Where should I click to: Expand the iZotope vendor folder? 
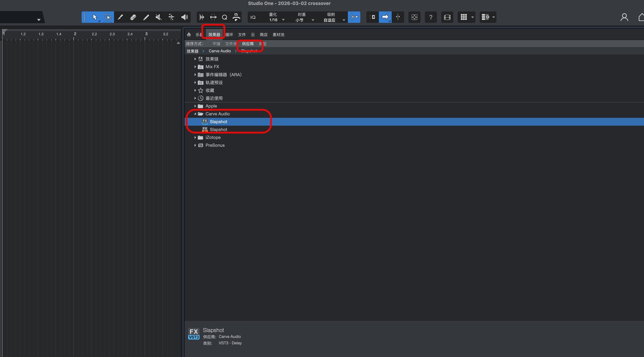click(x=195, y=137)
